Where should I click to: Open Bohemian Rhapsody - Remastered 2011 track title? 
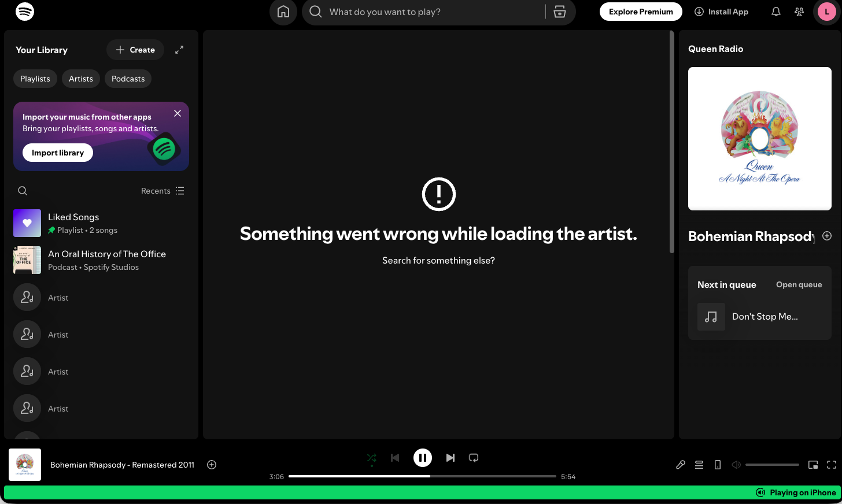(x=122, y=465)
